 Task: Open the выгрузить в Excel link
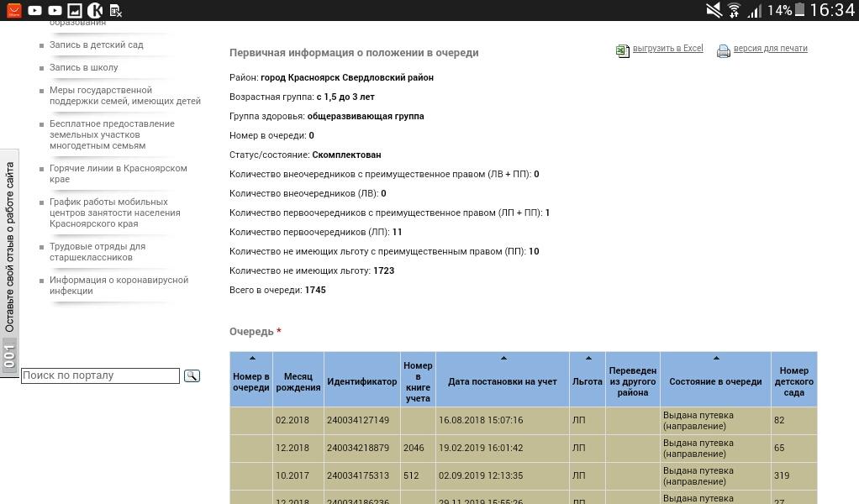coord(668,48)
